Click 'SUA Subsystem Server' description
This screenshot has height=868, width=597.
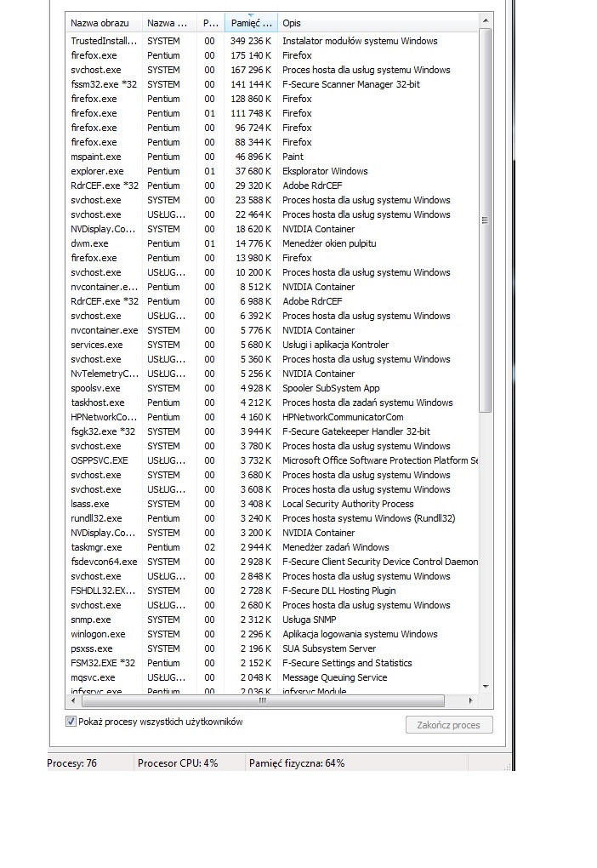329,648
